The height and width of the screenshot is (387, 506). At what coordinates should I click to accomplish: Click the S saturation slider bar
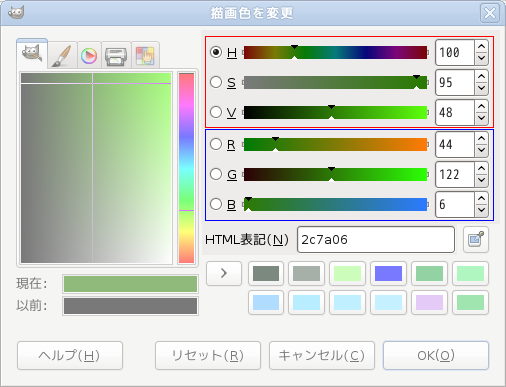pyautogui.click(x=335, y=82)
